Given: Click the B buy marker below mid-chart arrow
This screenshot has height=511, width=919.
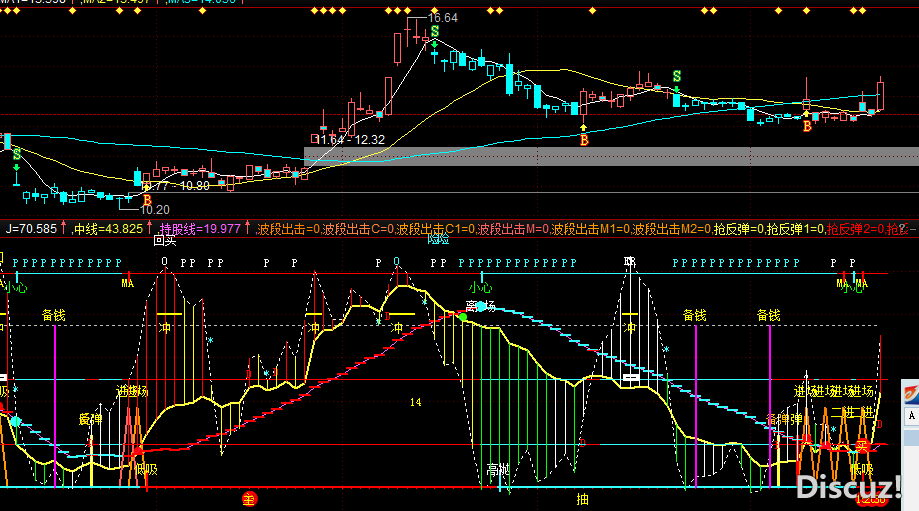Looking at the screenshot, I should click(584, 140).
